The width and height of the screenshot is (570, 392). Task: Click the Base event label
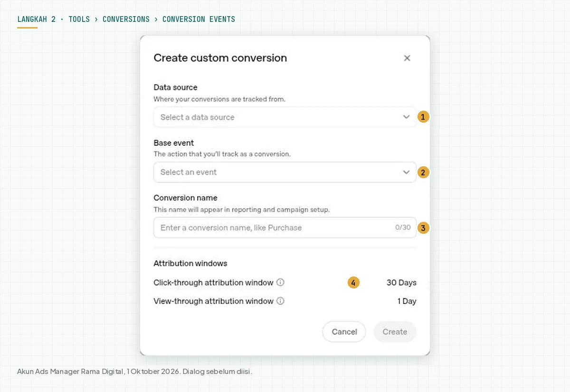pos(174,143)
